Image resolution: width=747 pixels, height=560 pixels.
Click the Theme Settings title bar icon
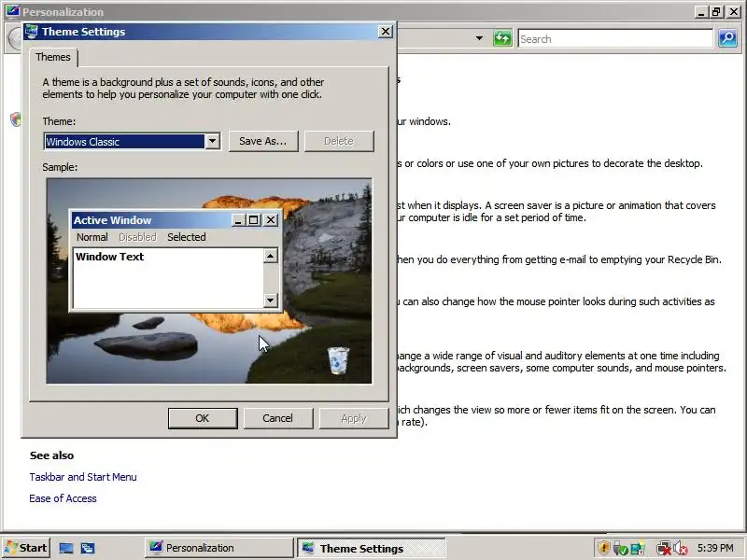(32, 32)
